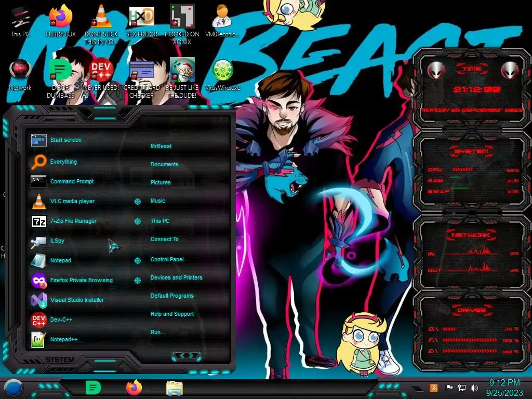Expand VLC media player jump list arrow
532x399 pixels.
pyautogui.click(x=137, y=202)
